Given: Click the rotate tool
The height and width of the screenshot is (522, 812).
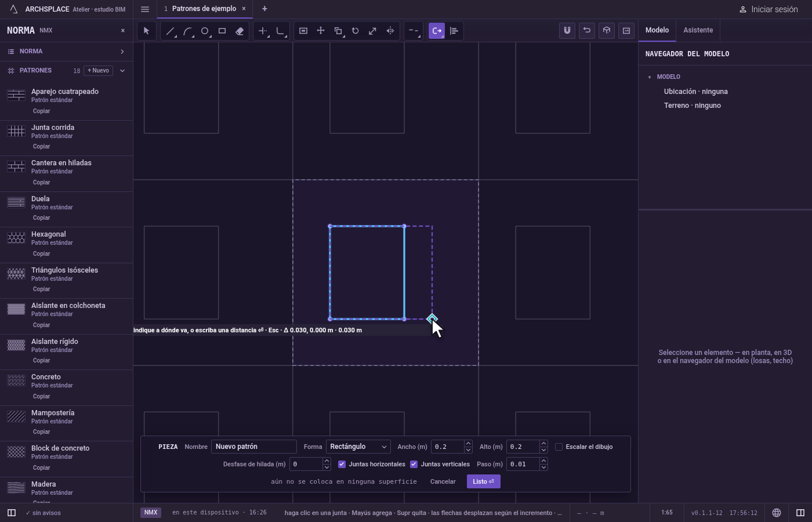Looking at the screenshot, I should click(x=356, y=31).
